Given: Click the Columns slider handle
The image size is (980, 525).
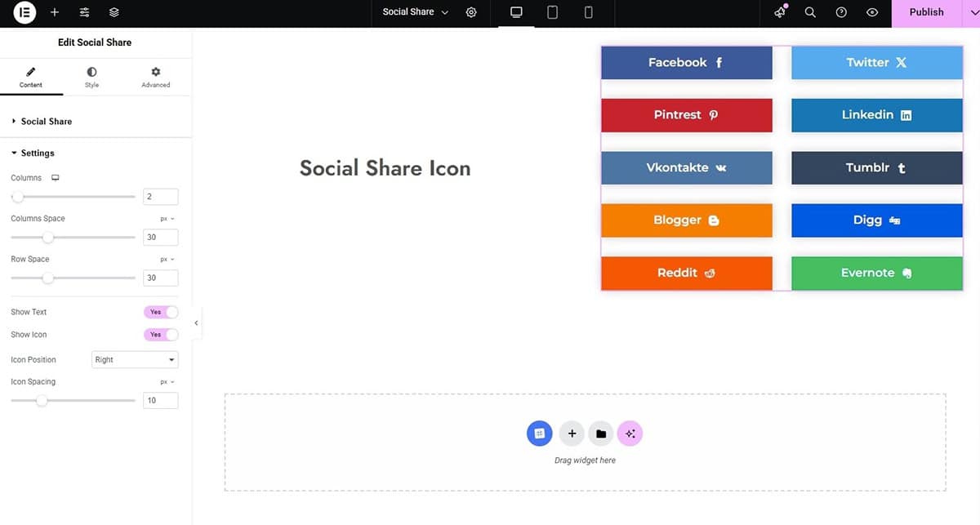Looking at the screenshot, I should [17, 197].
